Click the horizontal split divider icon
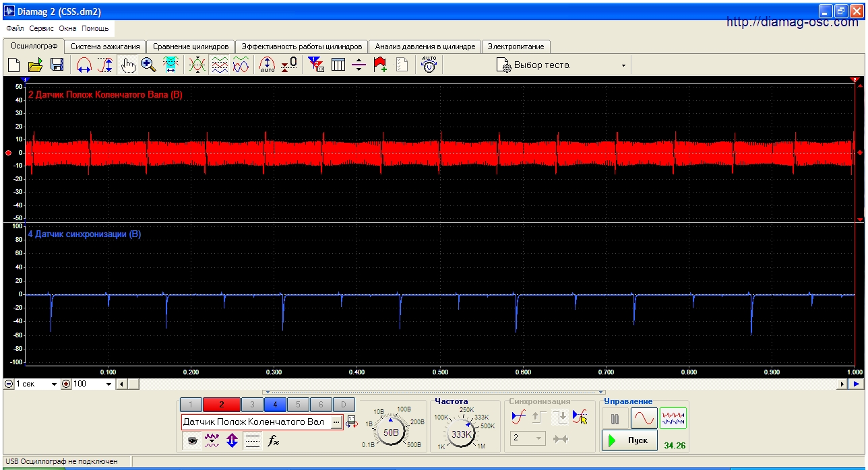Screen dimensions: 868x470 (x=359, y=65)
